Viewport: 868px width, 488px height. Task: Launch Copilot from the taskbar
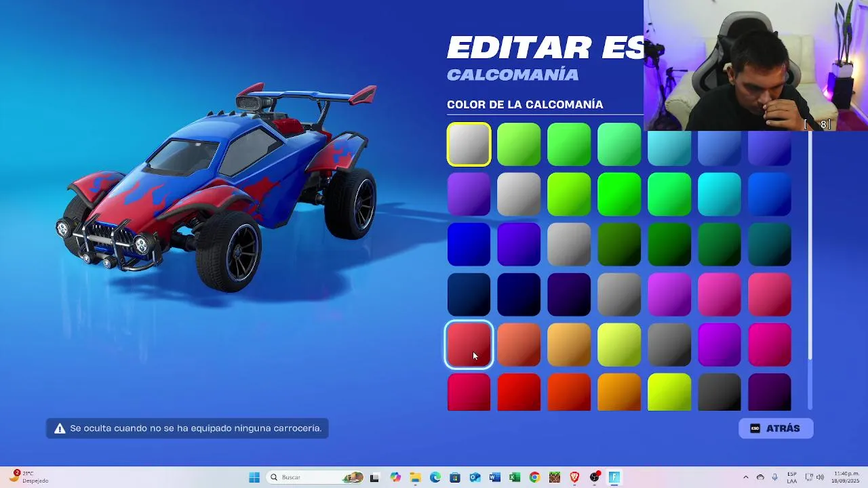point(395,477)
